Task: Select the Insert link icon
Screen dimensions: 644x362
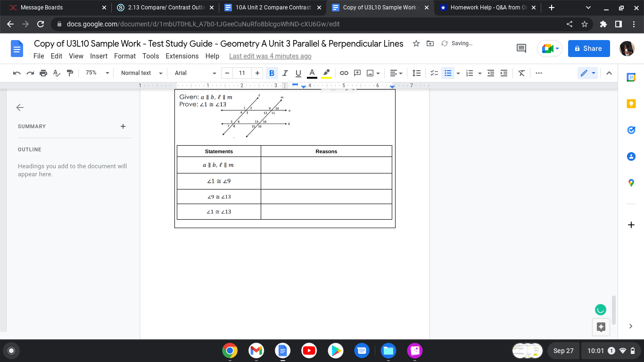Action: tap(344, 73)
